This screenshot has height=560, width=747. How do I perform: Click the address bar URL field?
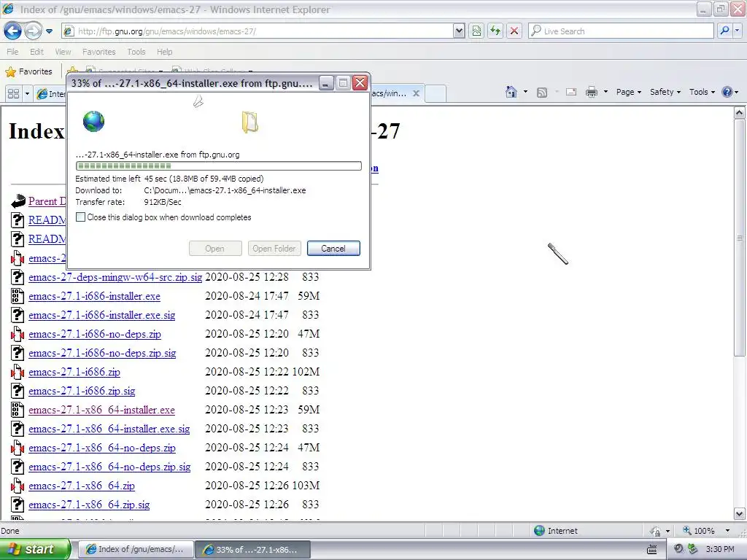point(258,31)
